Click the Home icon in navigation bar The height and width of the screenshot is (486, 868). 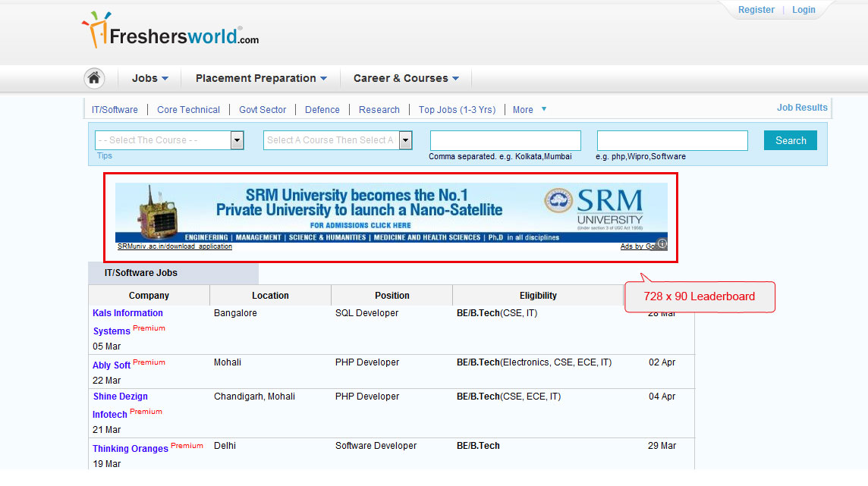(94, 78)
